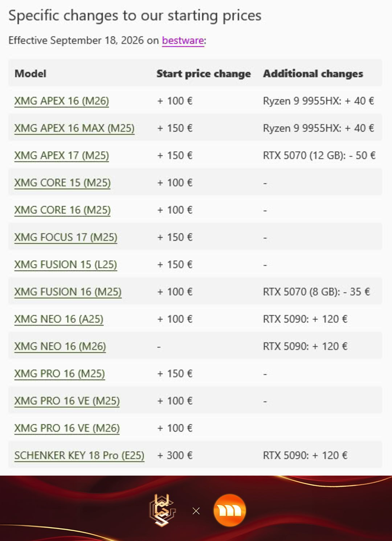
Task: Open XMG PRO 16 VE (M25)
Action: 67,401
